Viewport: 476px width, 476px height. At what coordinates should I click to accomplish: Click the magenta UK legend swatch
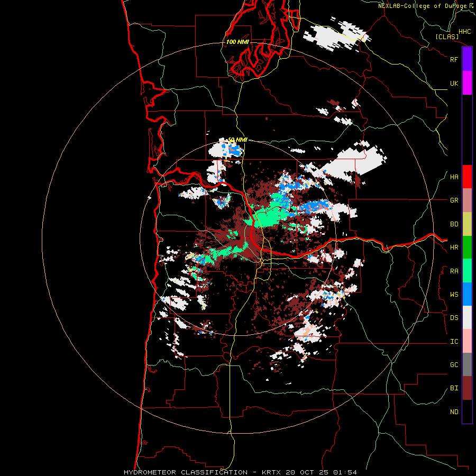[x=467, y=83]
